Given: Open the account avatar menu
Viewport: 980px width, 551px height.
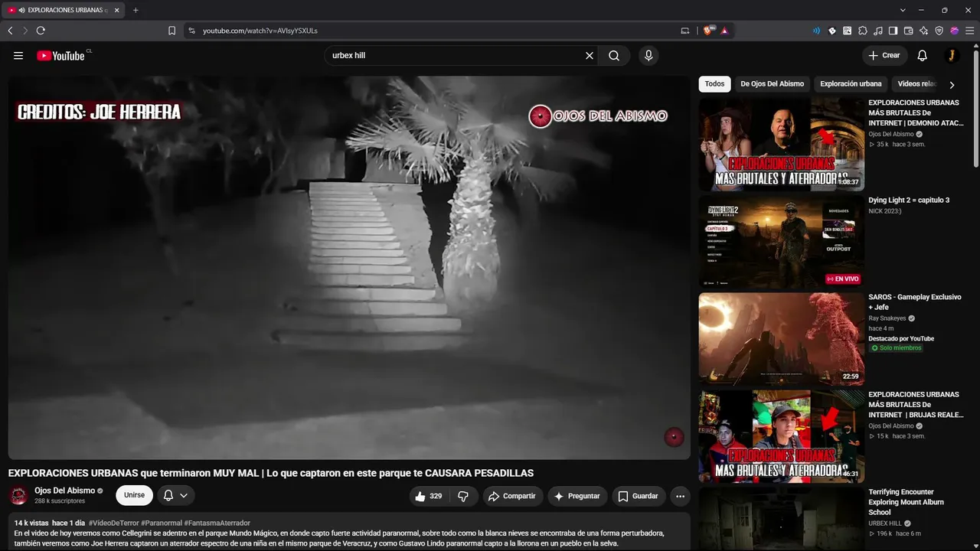Looking at the screenshot, I should [x=952, y=56].
